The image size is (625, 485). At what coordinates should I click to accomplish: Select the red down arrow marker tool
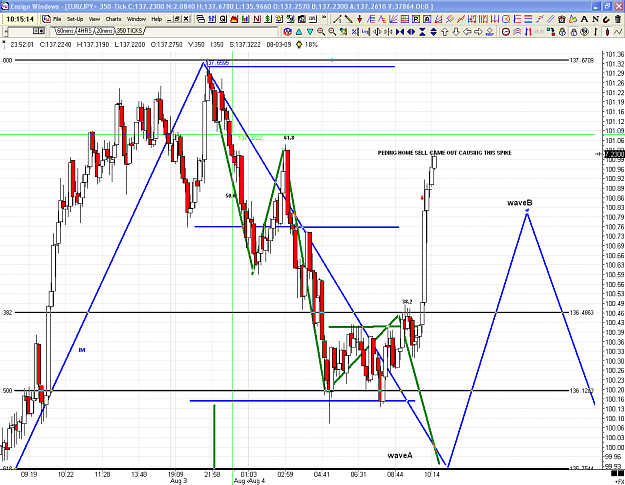click(360, 19)
